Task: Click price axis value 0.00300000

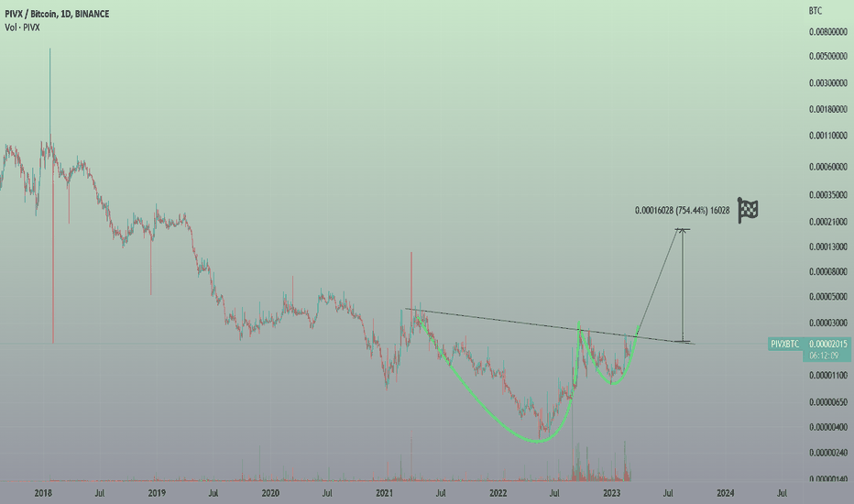Action: pyautogui.click(x=827, y=83)
